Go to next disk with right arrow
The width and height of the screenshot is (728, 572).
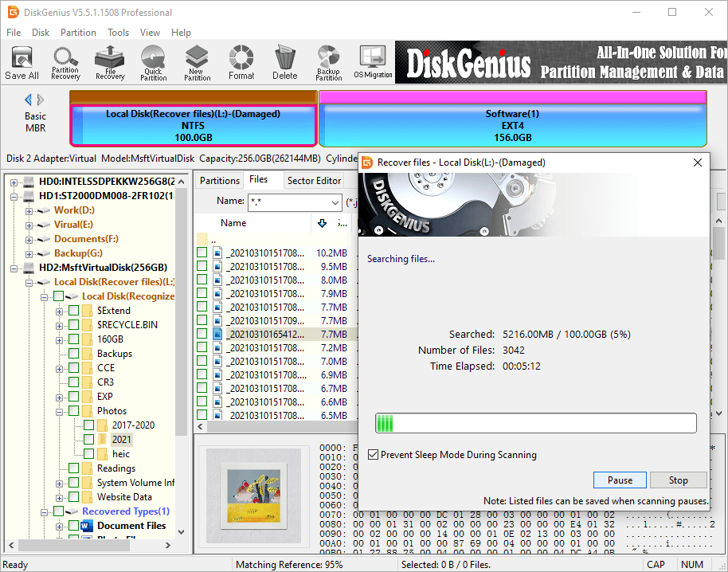pyautogui.click(x=41, y=100)
